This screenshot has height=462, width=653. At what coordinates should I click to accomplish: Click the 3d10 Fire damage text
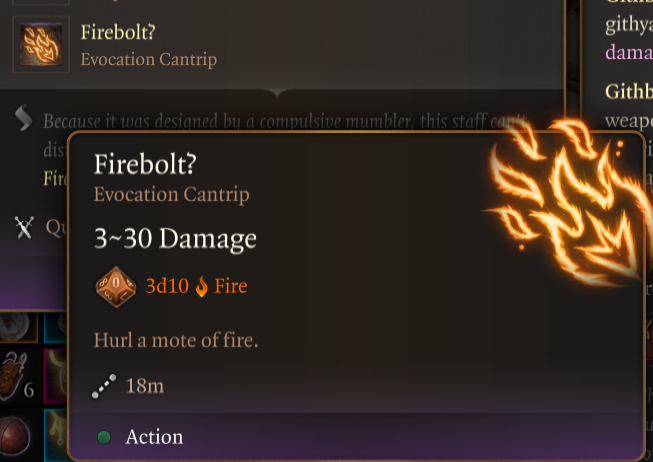coord(197,286)
